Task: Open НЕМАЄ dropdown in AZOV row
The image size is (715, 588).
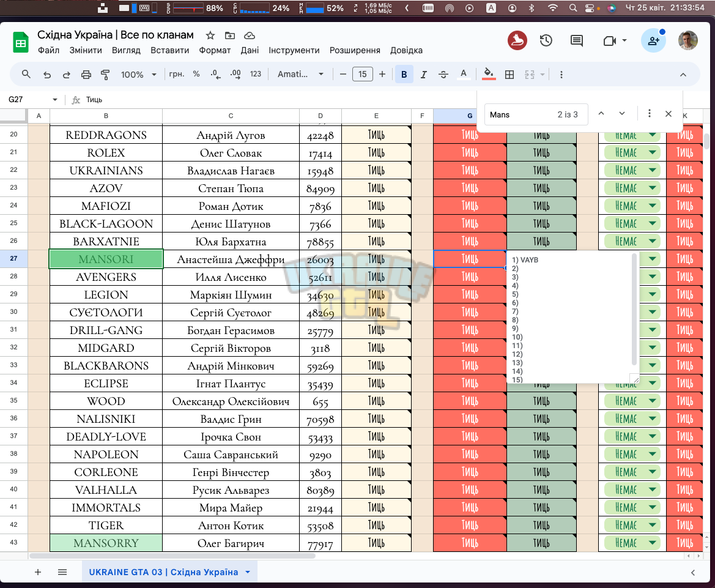Action: click(652, 188)
